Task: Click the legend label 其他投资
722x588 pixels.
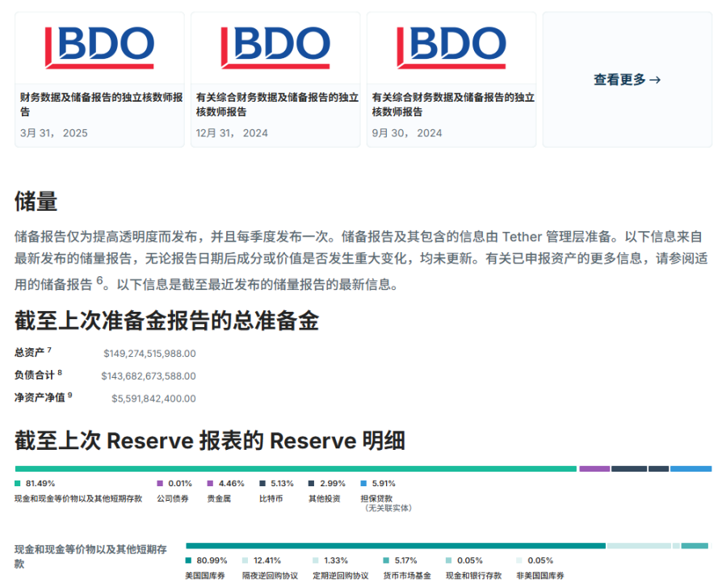Action: pos(324,498)
